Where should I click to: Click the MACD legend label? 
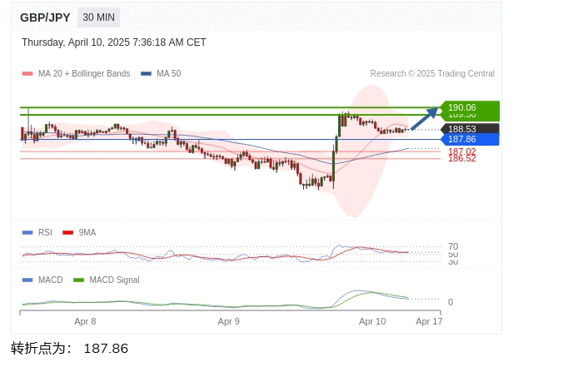click(50, 280)
